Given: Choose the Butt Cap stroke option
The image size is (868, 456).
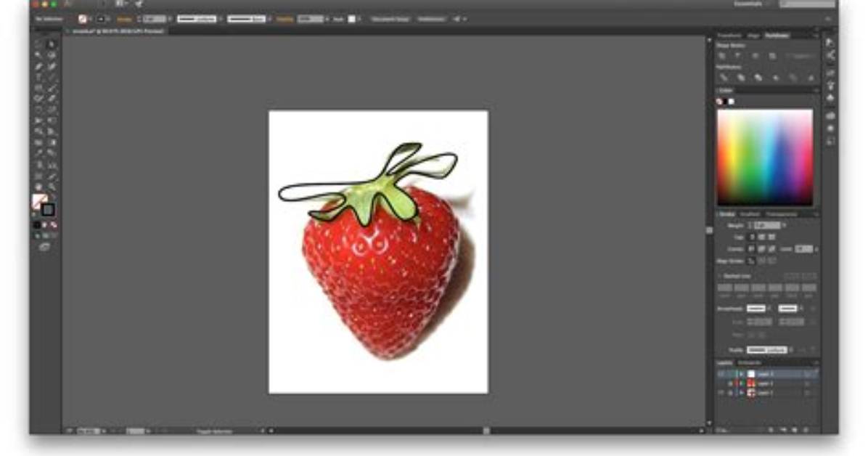Looking at the screenshot, I should [752, 237].
